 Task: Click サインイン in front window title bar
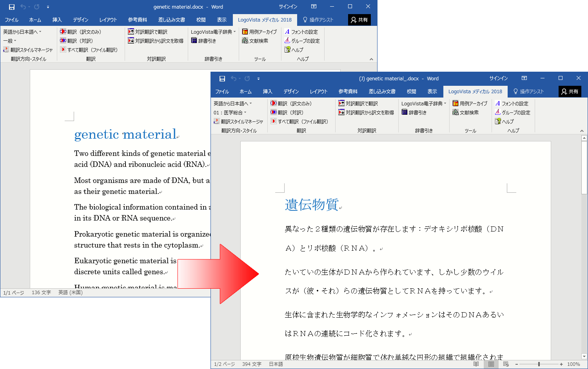point(499,78)
